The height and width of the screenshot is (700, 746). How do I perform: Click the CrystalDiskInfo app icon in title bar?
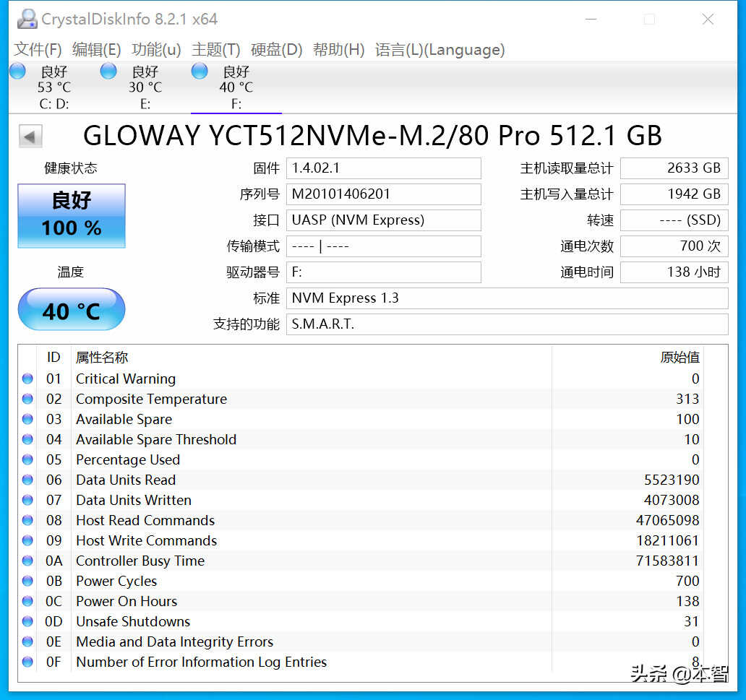click(x=27, y=19)
